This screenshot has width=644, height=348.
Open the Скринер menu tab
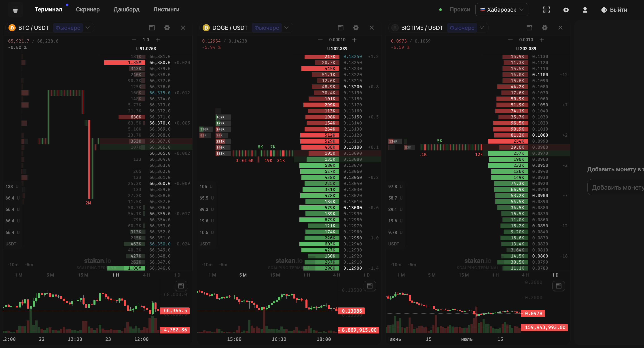(88, 9)
